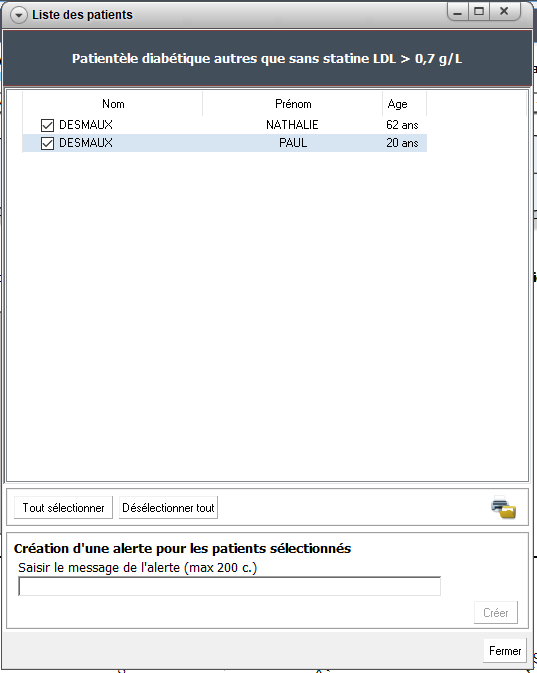Open the round arrow menu beside Liste des patients

coord(18,15)
